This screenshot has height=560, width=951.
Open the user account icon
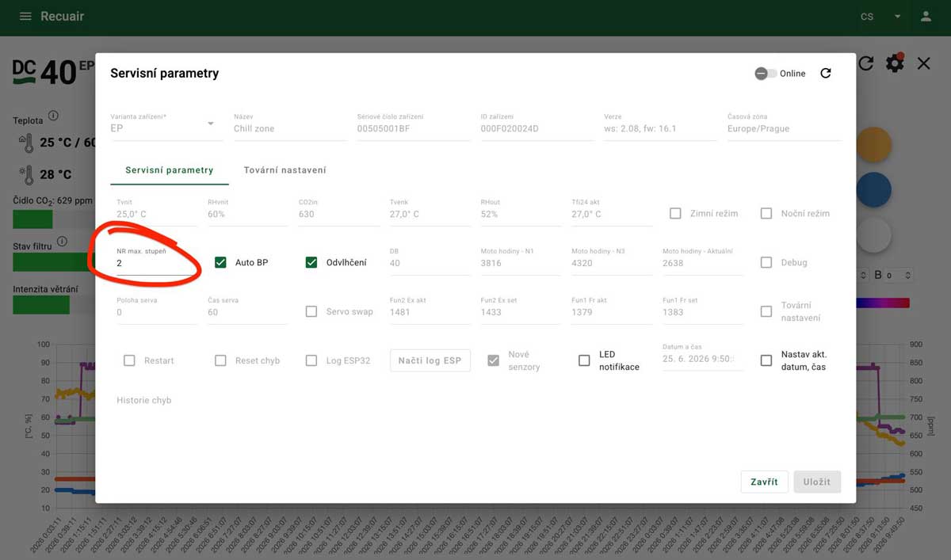point(925,17)
